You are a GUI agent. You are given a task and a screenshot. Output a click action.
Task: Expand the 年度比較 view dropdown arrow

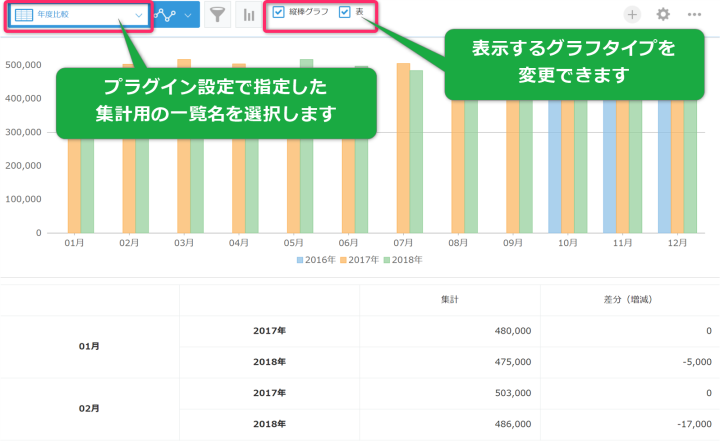pos(138,16)
